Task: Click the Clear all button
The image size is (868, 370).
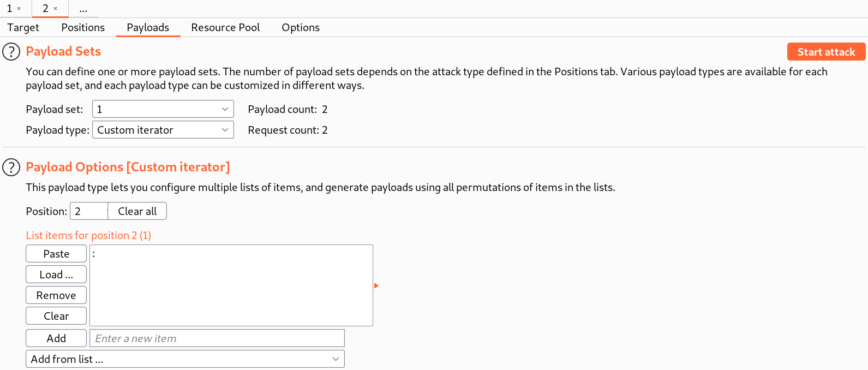Action: coord(137,211)
